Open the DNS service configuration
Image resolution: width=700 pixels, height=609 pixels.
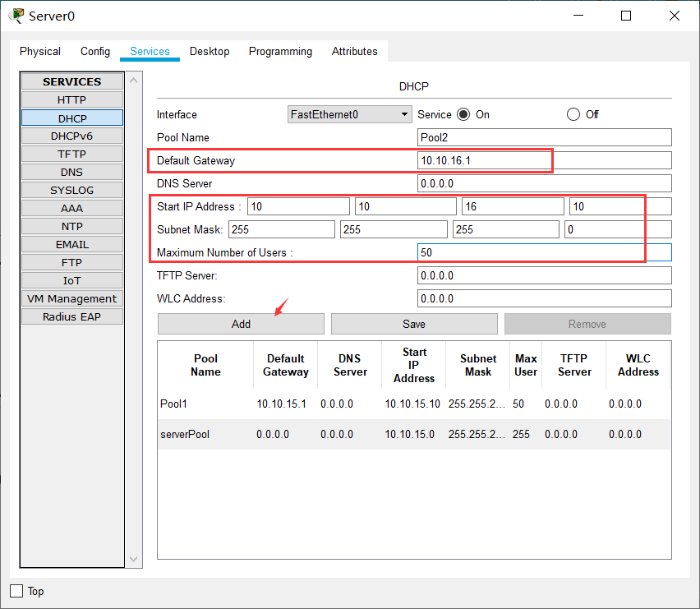[x=71, y=172]
